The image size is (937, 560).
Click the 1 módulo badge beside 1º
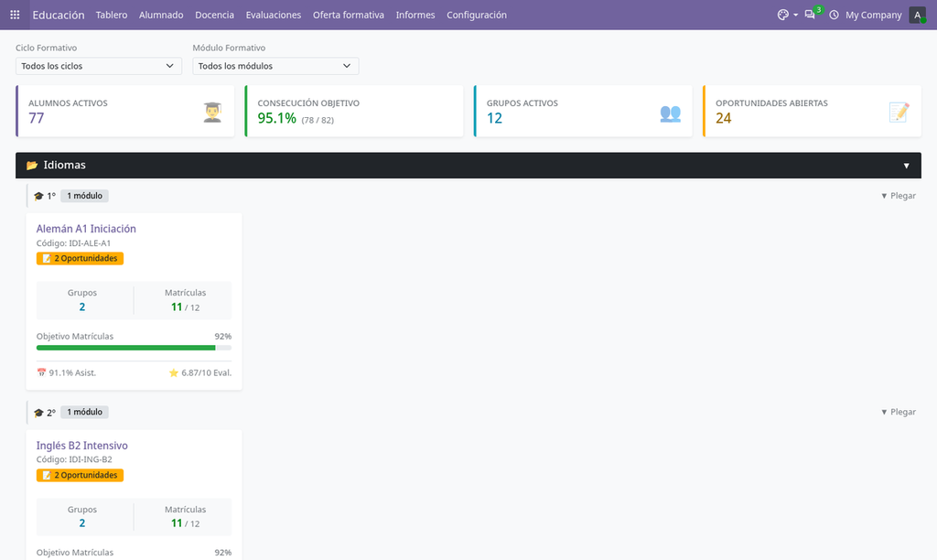coord(84,196)
